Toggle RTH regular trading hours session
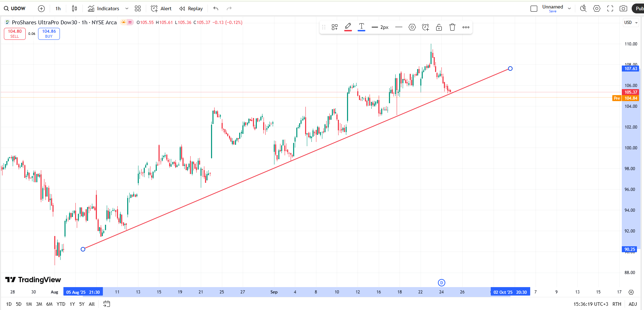The image size is (644, 310). pyautogui.click(x=617, y=304)
